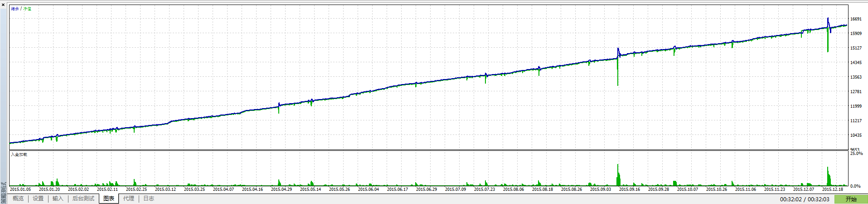Click the 结余 balance legend label
The height and width of the screenshot is (204, 868).
15,9
